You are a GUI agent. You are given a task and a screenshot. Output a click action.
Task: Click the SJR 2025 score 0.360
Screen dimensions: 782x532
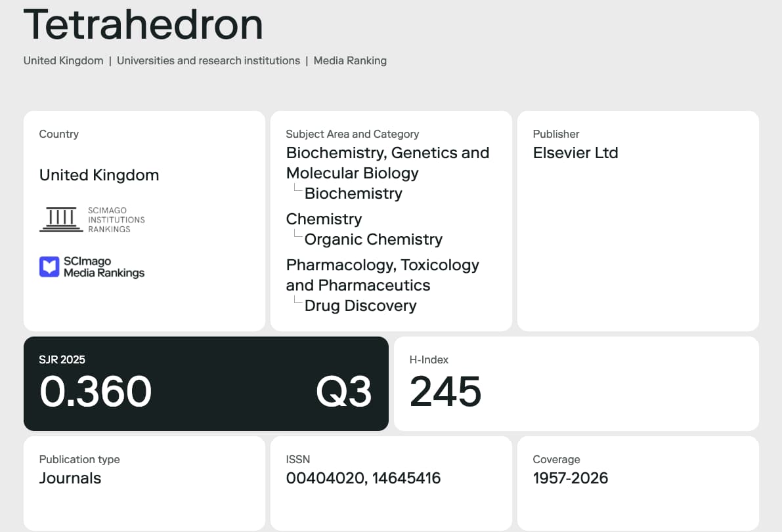point(96,392)
